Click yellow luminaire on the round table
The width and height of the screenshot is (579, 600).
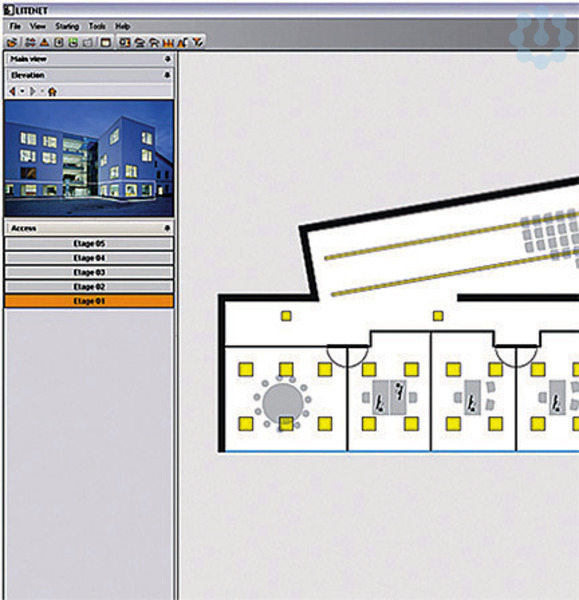pyautogui.click(x=286, y=424)
